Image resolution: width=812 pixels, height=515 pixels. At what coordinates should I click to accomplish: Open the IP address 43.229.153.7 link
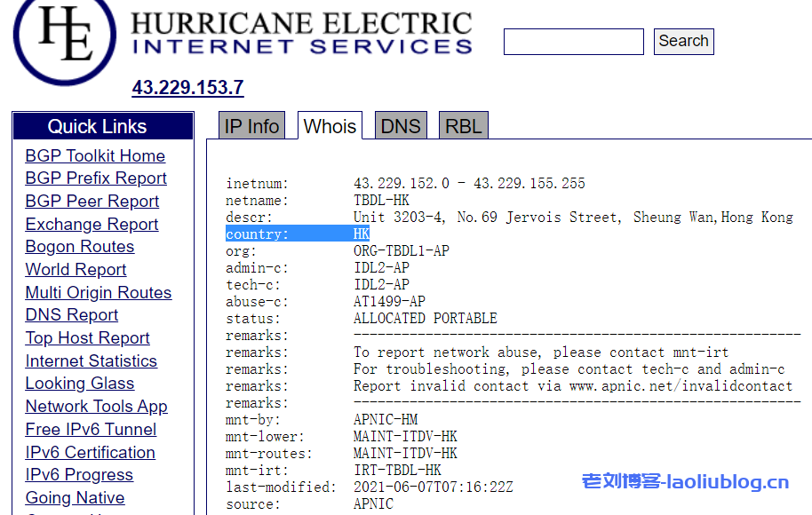coord(187,87)
